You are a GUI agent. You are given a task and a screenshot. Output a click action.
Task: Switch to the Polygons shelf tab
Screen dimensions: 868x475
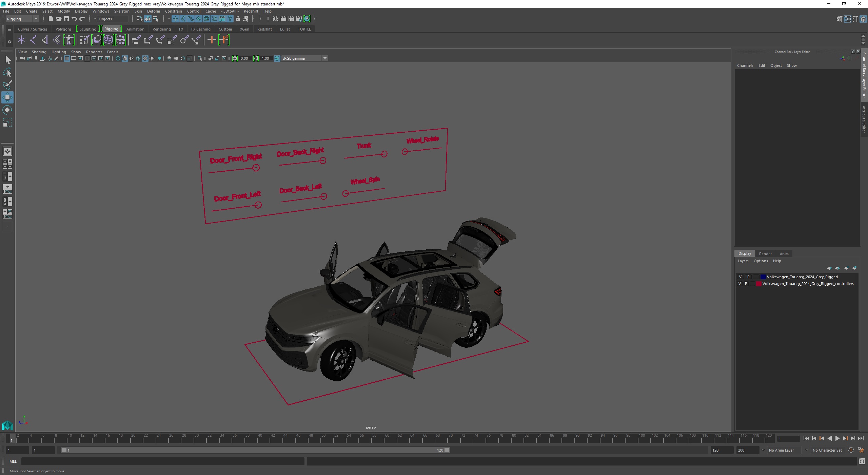point(63,29)
